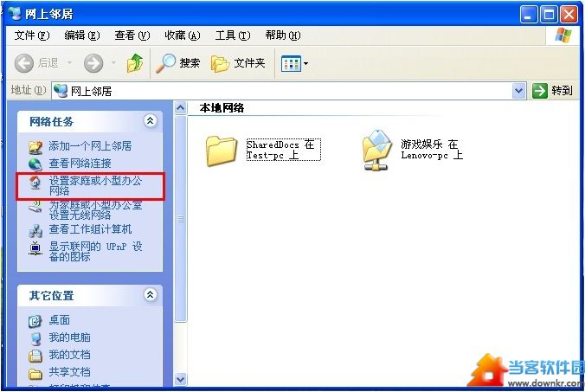
Task: Click the 查看工作组计算机 icon
Action: click(35, 231)
